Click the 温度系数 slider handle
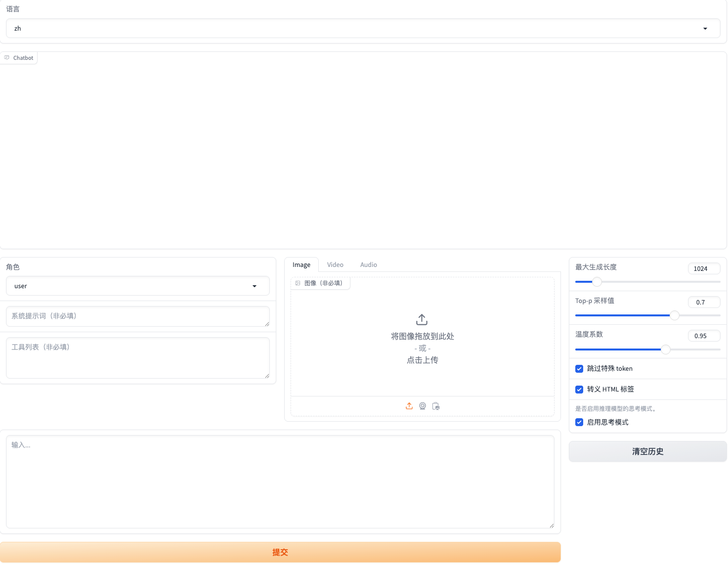The height and width of the screenshot is (569, 728). [x=666, y=350]
